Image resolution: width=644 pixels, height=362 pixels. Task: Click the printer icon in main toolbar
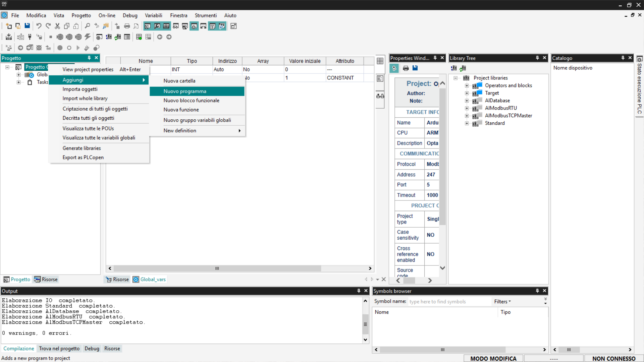pyautogui.click(x=127, y=26)
